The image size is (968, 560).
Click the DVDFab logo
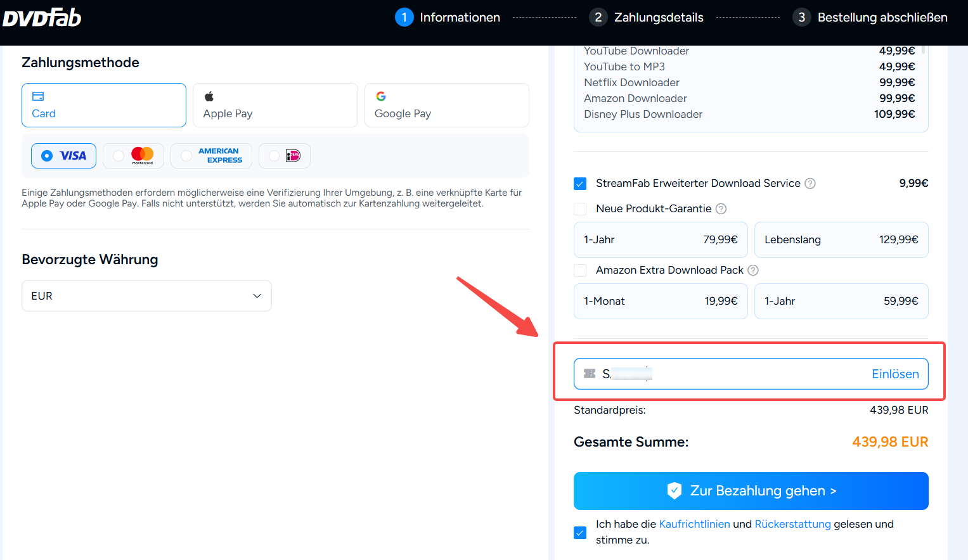click(42, 17)
